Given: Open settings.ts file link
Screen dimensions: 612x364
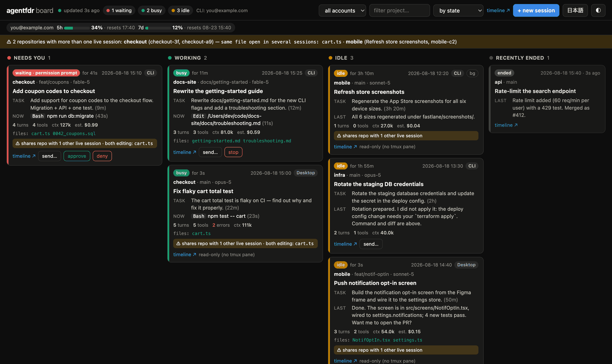Looking at the screenshot, I should pyautogui.click(x=408, y=340).
